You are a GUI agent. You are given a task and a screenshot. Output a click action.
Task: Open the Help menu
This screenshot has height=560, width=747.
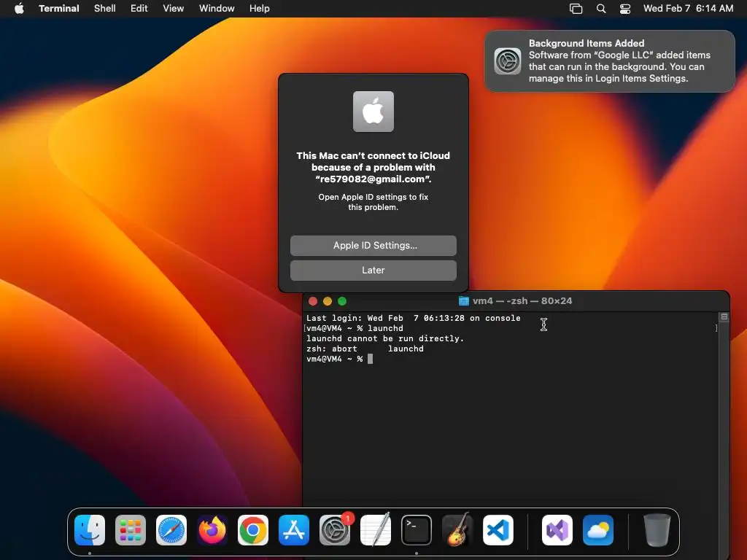(260, 9)
